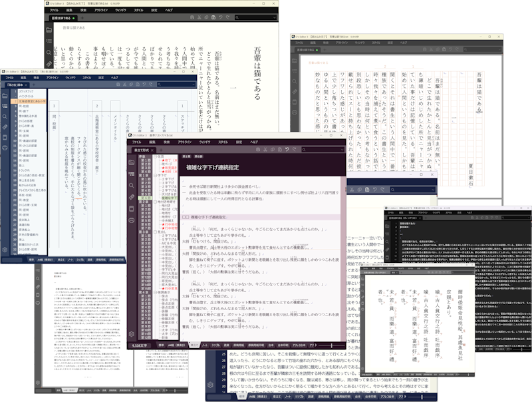
Task: Open the ヘルプ menu in the manuscript-grid window
Action: tap(404, 43)
